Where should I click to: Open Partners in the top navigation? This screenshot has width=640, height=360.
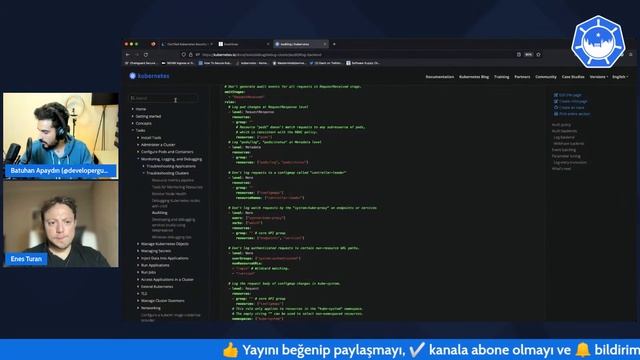click(x=522, y=77)
